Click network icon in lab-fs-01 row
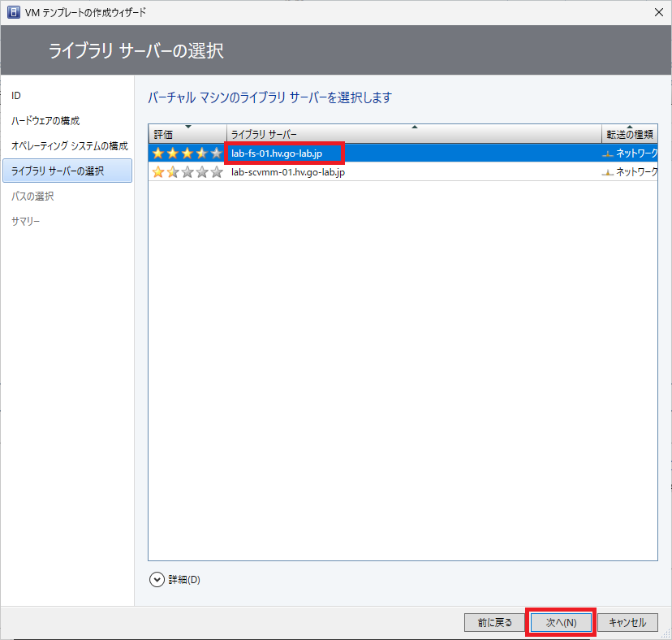The height and width of the screenshot is (640, 672). (x=608, y=154)
